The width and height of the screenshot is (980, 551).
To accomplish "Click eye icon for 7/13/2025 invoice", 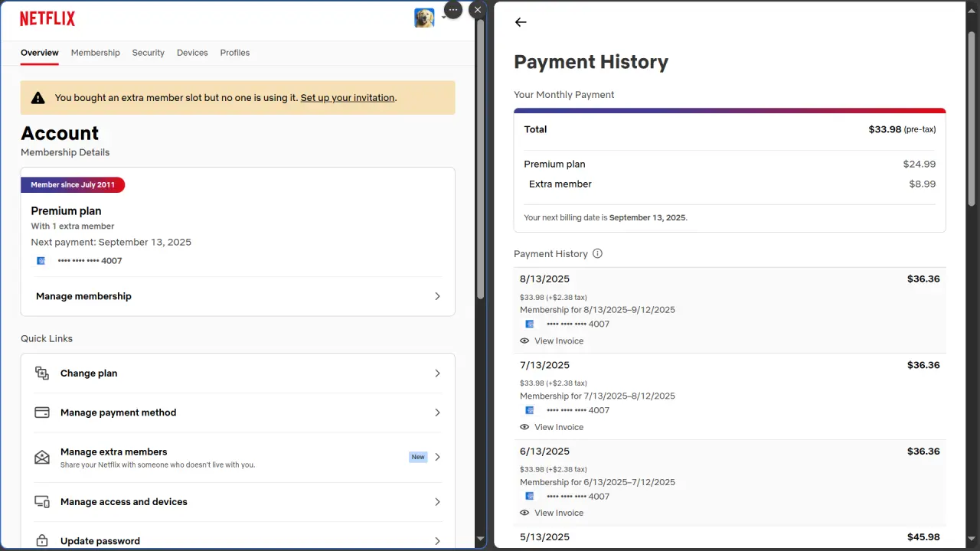I will (524, 427).
